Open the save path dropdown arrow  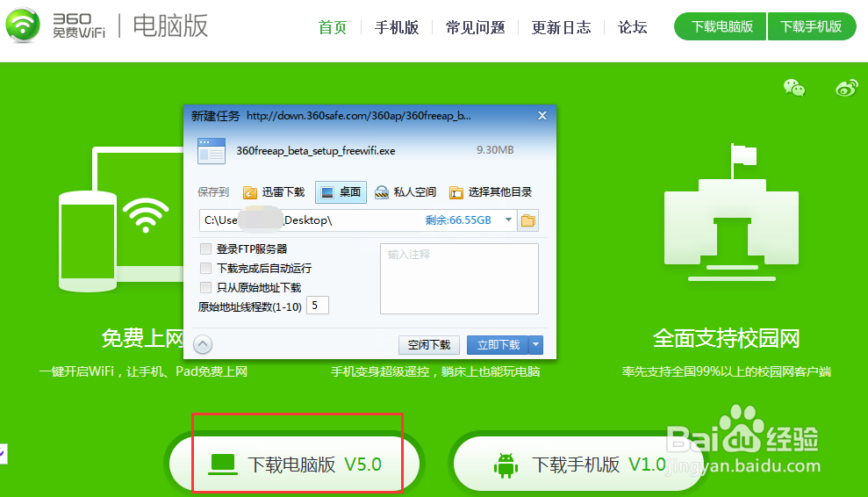(508, 220)
